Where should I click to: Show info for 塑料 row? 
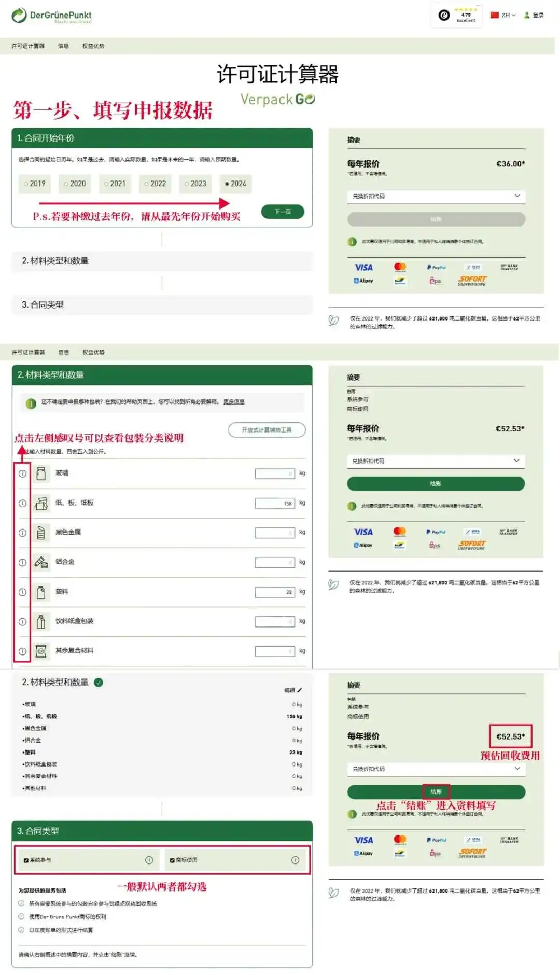click(22, 592)
